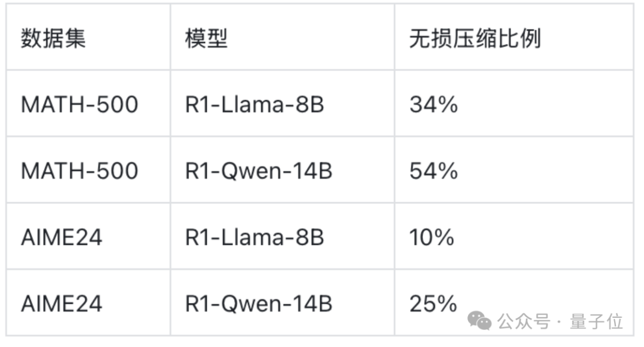Image resolution: width=644 pixels, height=347 pixels.
Task: Click the dot separator in the watermark
Action: (559, 323)
